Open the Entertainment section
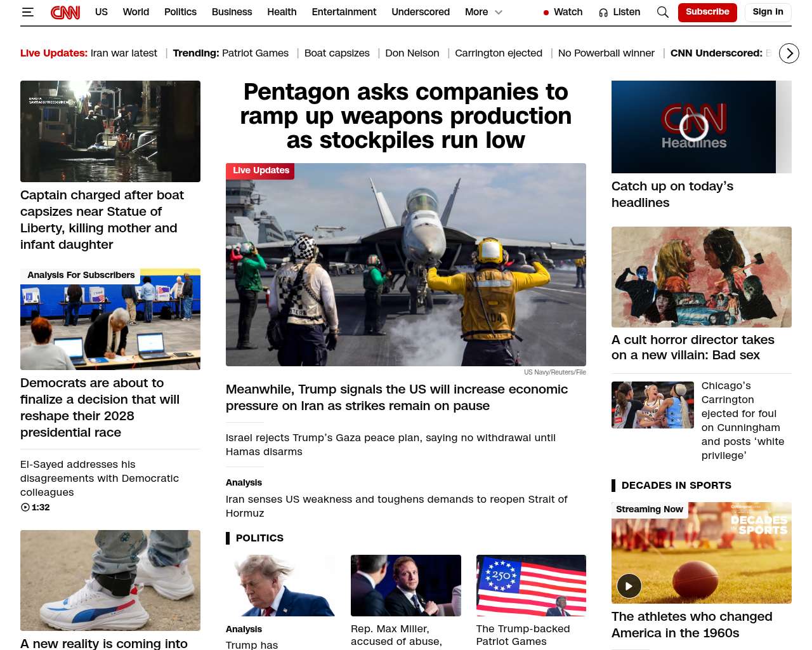The width and height of the screenshot is (812, 650). tap(344, 12)
